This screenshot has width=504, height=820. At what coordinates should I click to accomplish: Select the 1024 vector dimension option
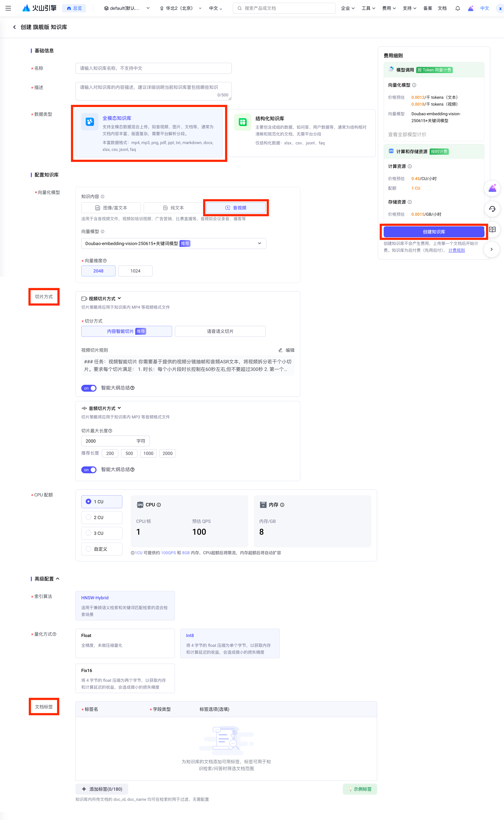click(135, 271)
